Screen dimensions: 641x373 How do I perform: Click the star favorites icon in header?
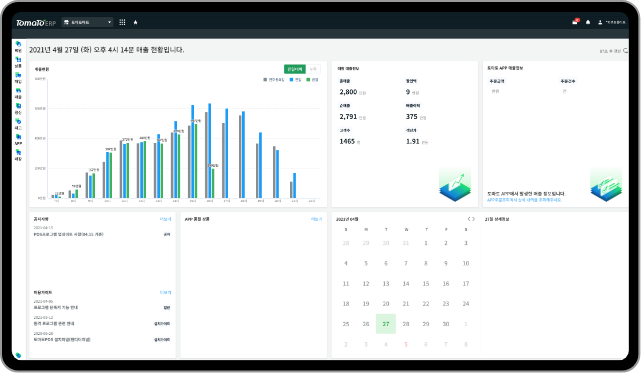[x=135, y=22]
